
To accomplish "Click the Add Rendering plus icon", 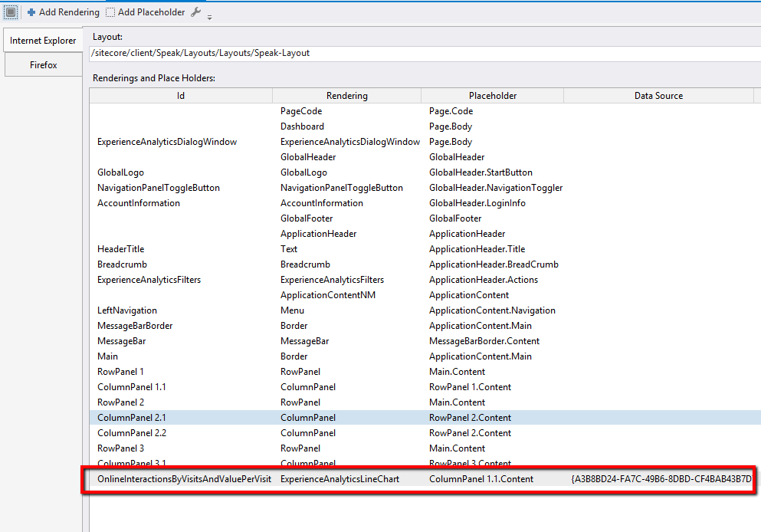I will (x=31, y=12).
